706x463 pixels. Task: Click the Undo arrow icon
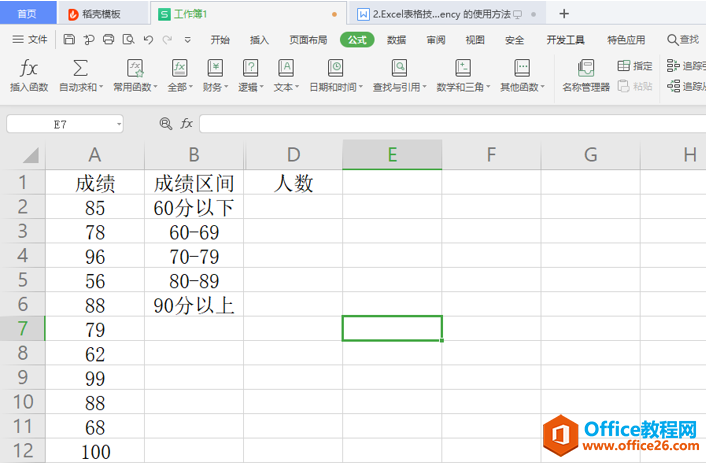(x=148, y=40)
